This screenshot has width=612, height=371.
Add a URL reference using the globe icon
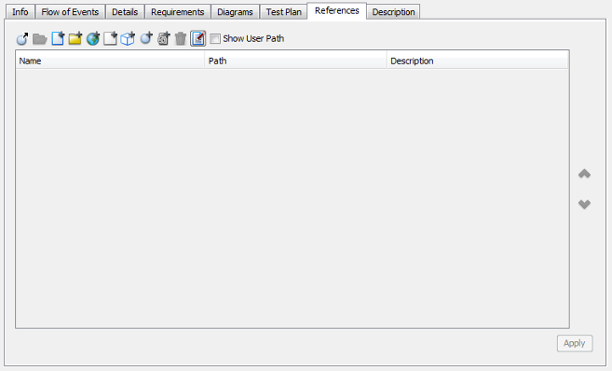click(x=93, y=39)
